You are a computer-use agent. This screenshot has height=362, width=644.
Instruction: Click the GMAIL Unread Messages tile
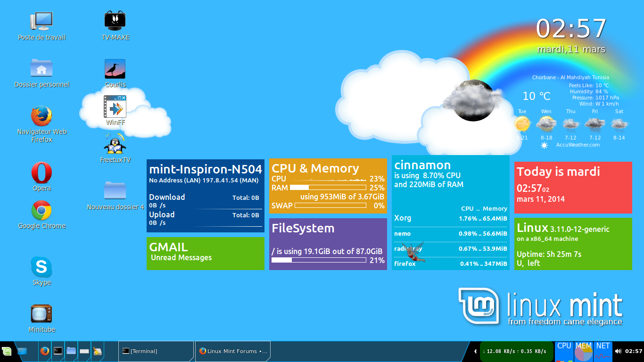[x=206, y=254]
